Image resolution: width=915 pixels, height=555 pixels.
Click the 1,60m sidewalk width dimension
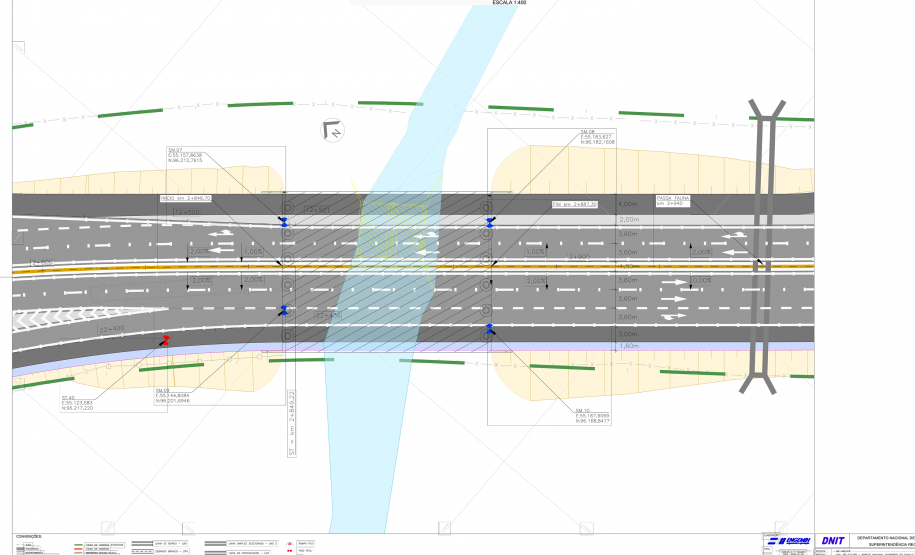click(x=629, y=346)
